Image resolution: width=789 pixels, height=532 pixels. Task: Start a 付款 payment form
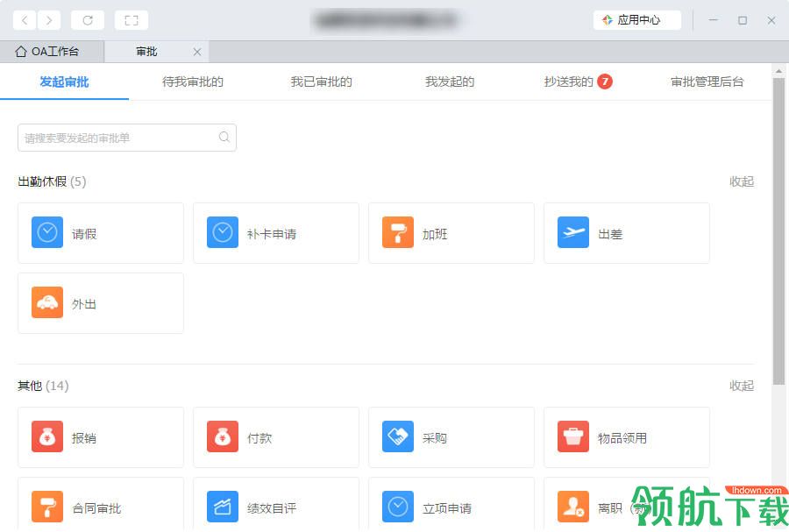(x=276, y=437)
